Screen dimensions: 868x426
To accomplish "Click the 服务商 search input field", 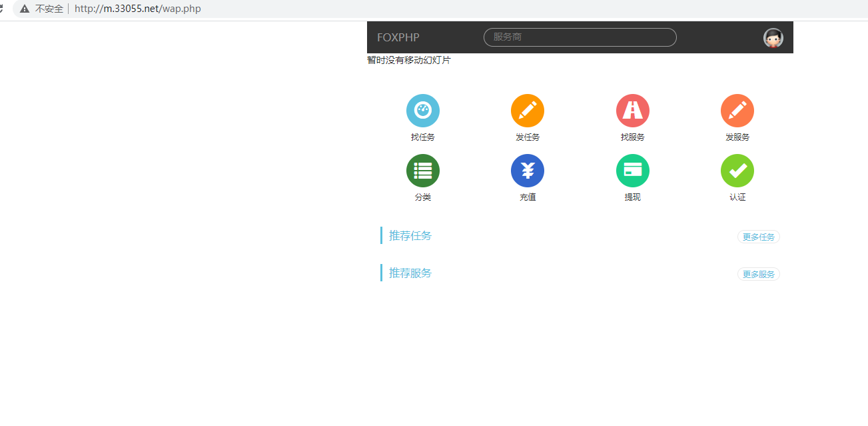I will tap(579, 37).
